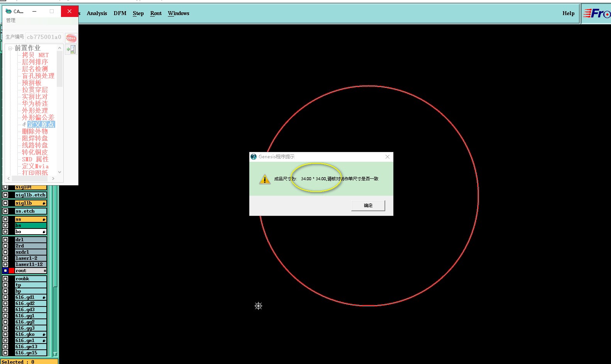This screenshot has height=364, width=611.
Task: Select the 拉贯穿层 tree item
Action: click(35, 90)
